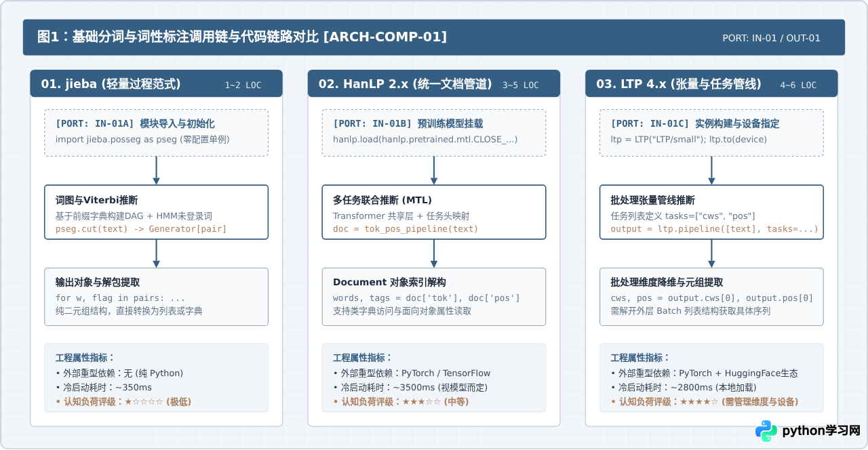Click '支持类字典访问与面向对象属性读取' text
The height and width of the screenshot is (450, 868).
402,311
